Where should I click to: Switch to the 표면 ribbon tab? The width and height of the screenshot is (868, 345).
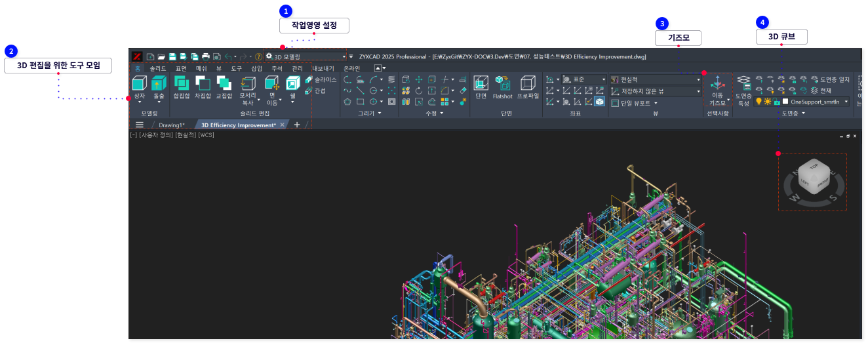181,68
